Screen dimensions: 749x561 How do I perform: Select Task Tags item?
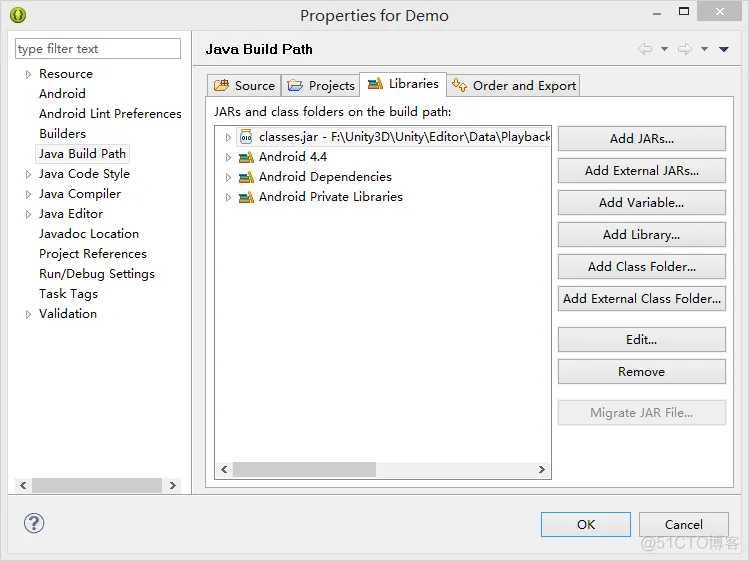68,294
